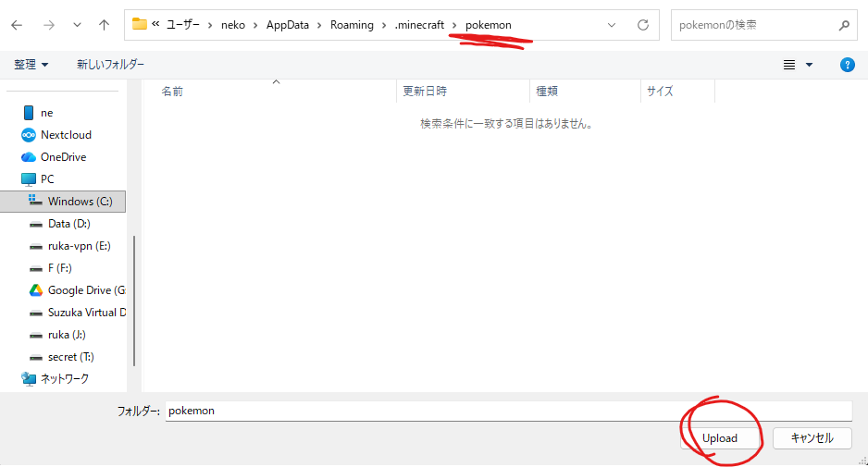Expand the recent locations dropdown arrow
The height and width of the screenshot is (467, 868).
click(77, 25)
